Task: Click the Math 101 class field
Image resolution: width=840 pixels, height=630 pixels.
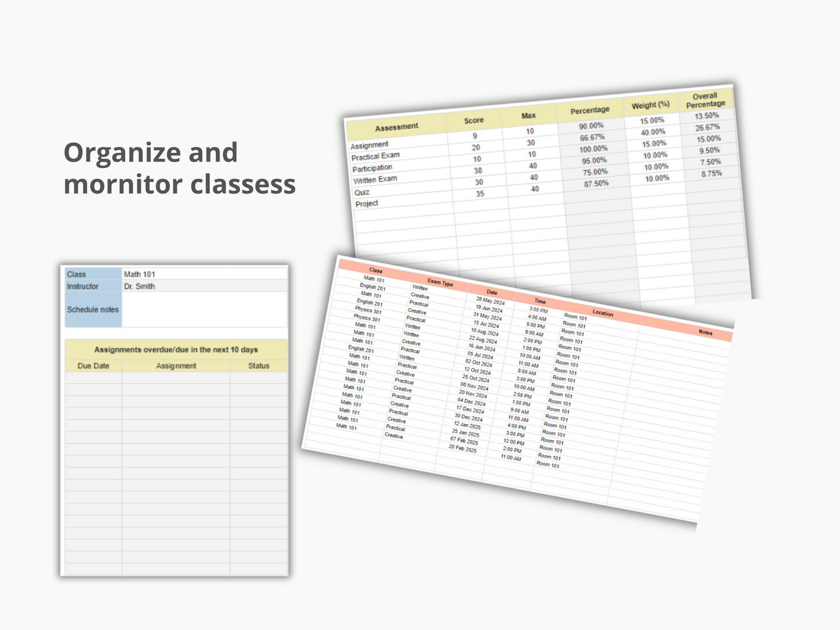Action: [140, 273]
